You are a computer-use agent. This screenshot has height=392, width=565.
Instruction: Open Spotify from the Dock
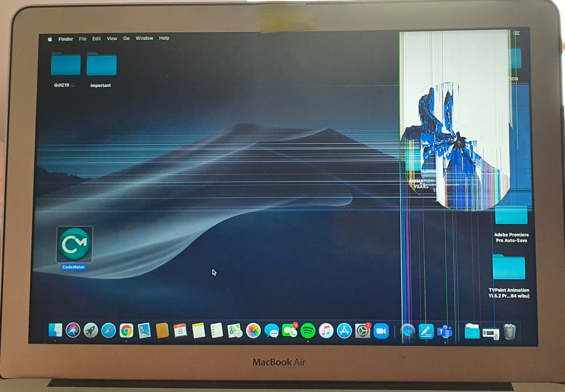pos(308,331)
